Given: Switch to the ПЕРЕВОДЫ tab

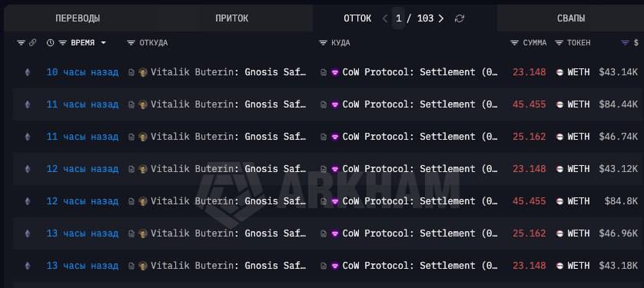Looking at the screenshot, I should tap(78, 18).
